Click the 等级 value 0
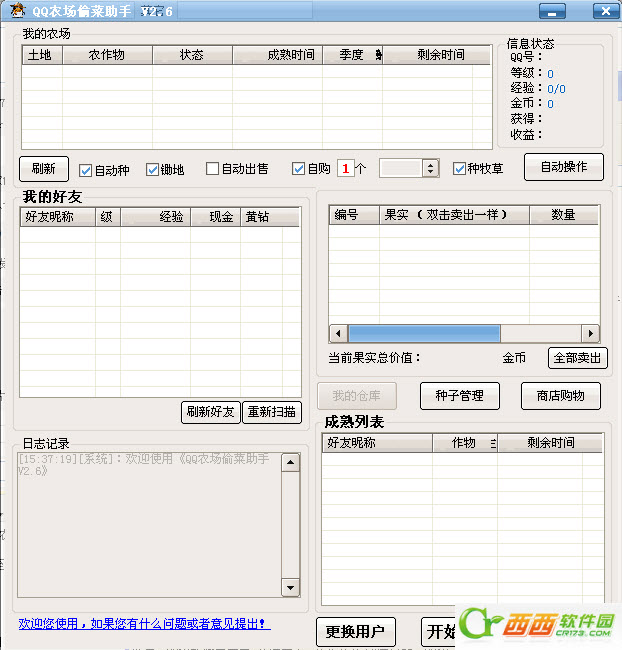The width and height of the screenshot is (622, 650). [550, 74]
